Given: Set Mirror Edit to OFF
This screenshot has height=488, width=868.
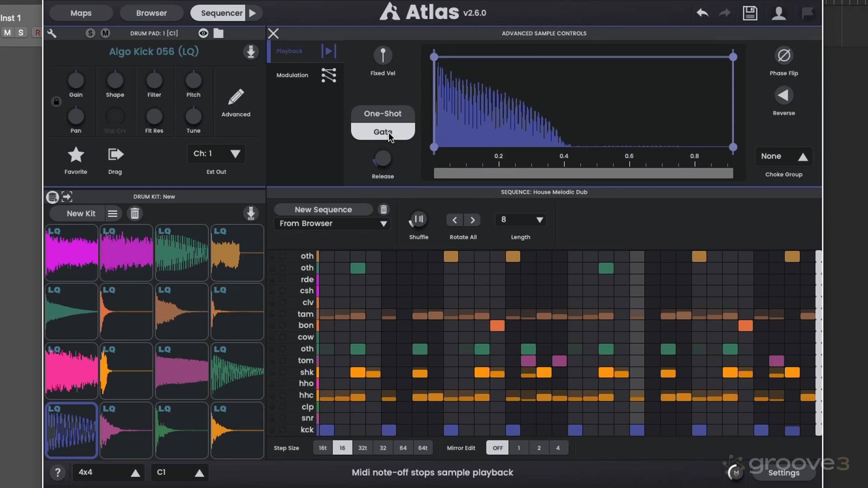Looking at the screenshot, I should [497, 448].
